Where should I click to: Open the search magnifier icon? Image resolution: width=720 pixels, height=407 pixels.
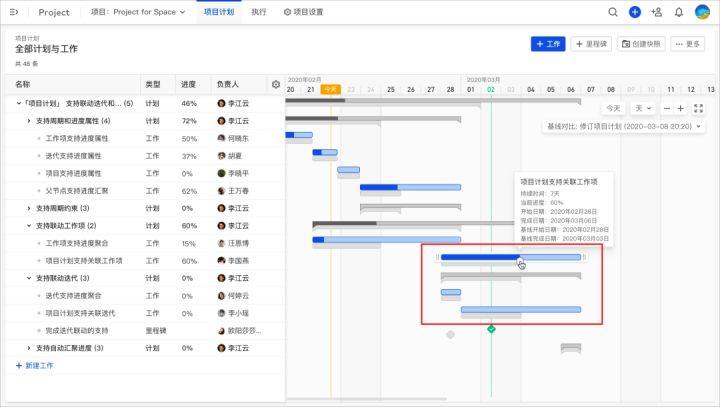tap(613, 12)
